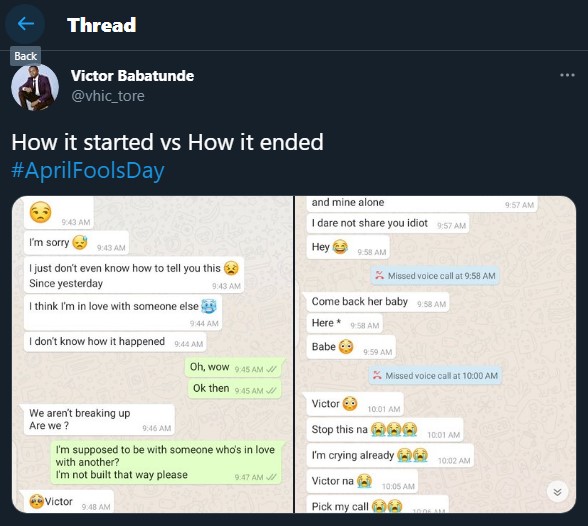Viewport: 588px width, 526px height.
Task: Open the three-dot more options menu
Action: 567,75
